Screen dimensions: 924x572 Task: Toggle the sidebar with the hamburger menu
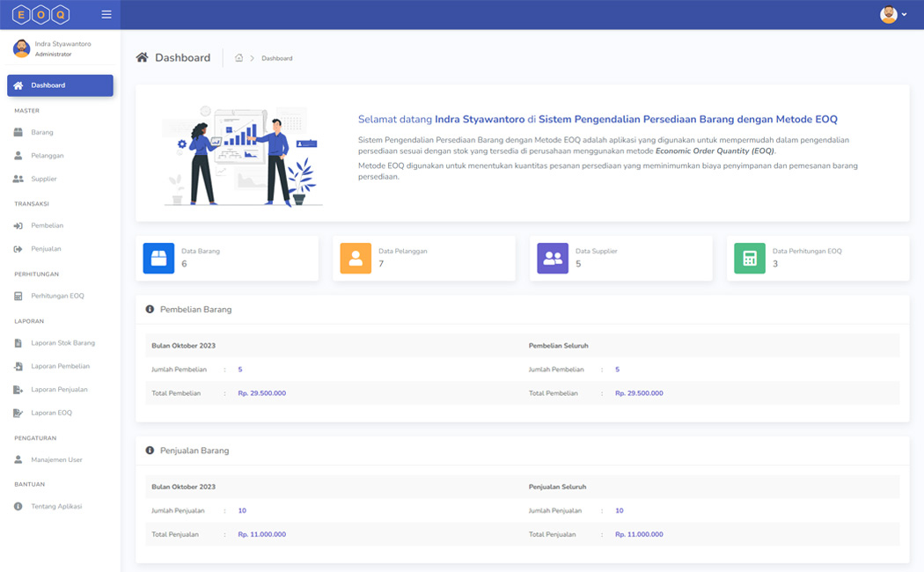click(x=106, y=14)
